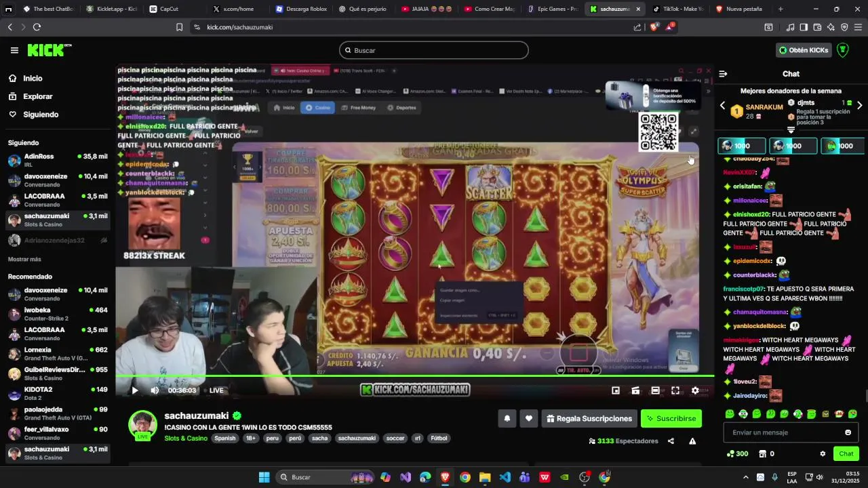
Task: Open the browser main menu
Action: tap(859, 27)
